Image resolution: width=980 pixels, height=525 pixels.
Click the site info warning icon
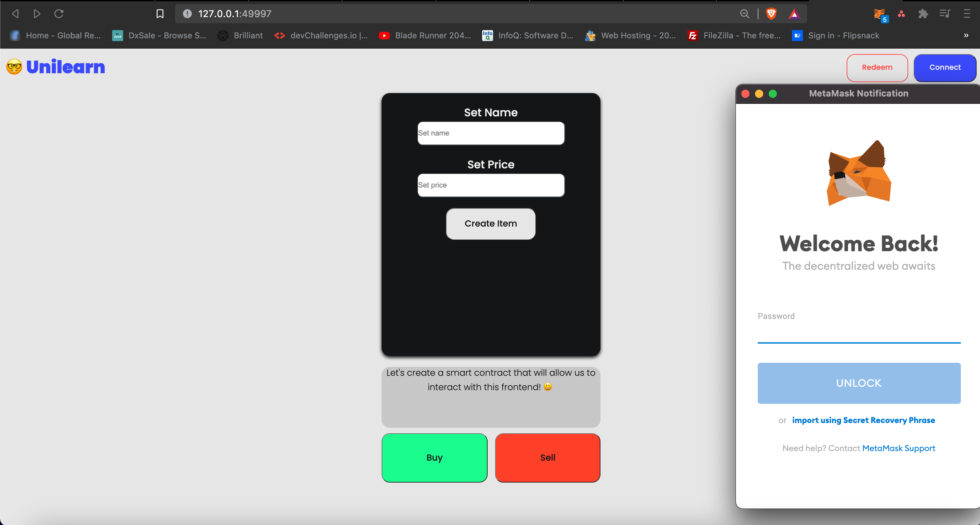pos(186,14)
